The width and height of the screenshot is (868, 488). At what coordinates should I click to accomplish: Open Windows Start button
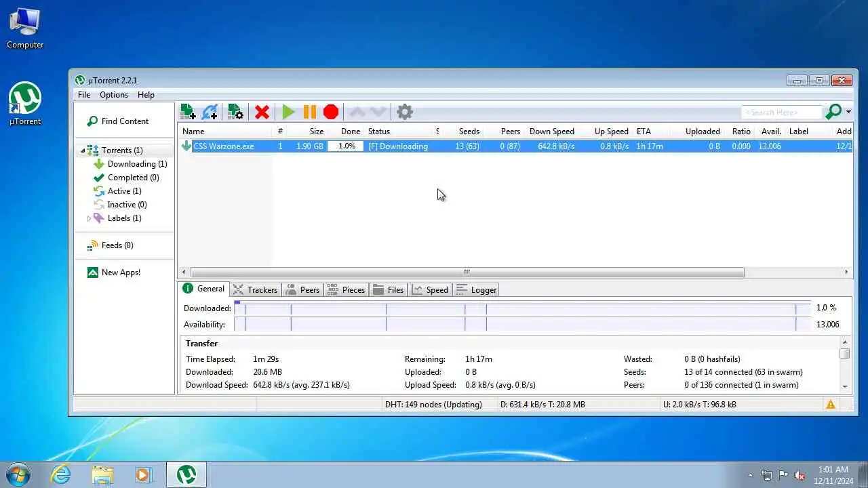tap(18, 474)
